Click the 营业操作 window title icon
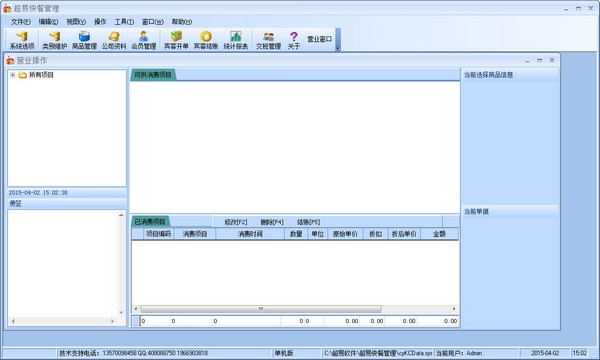Screen dimensions: 600x360 tap(10, 60)
